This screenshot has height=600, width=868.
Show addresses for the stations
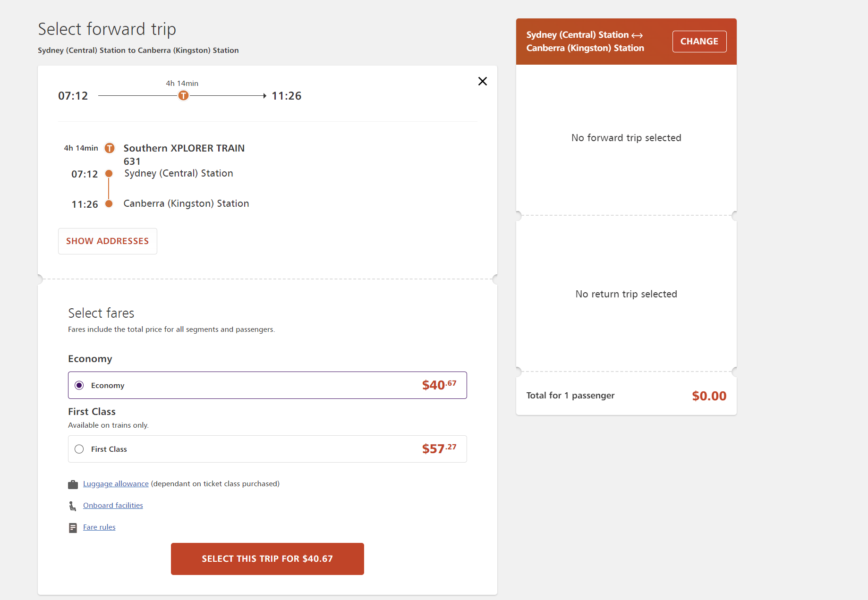107,241
